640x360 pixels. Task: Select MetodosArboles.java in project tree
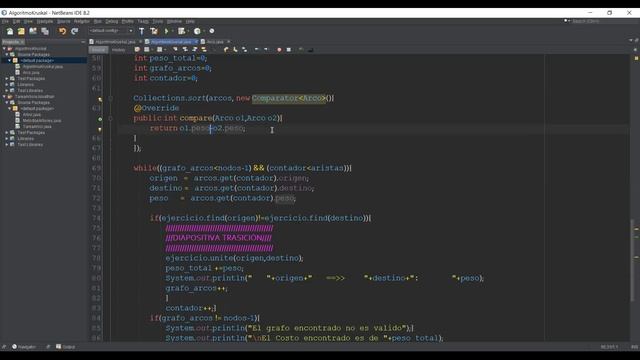(42, 120)
